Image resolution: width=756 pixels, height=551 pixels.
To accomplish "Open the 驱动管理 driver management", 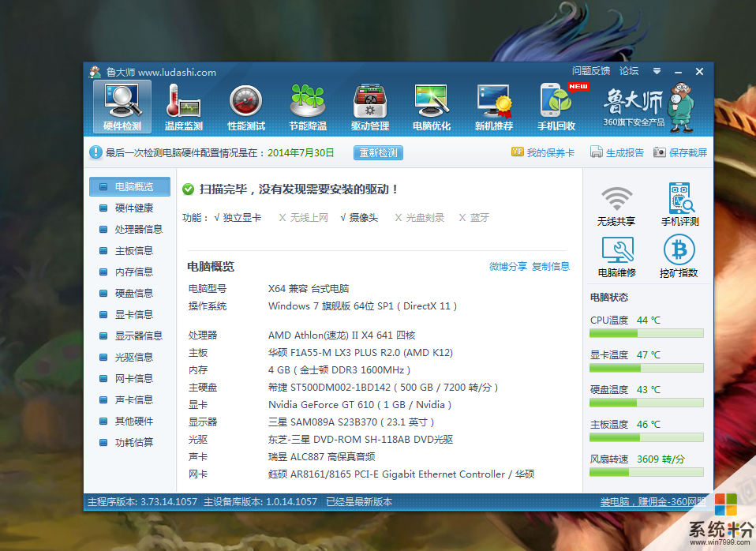I will coord(370,107).
